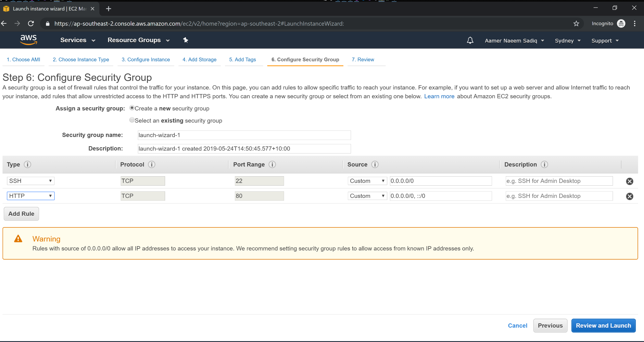Image resolution: width=644 pixels, height=342 pixels.
Task: View site info via the lock icon
Action: pos(47,24)
